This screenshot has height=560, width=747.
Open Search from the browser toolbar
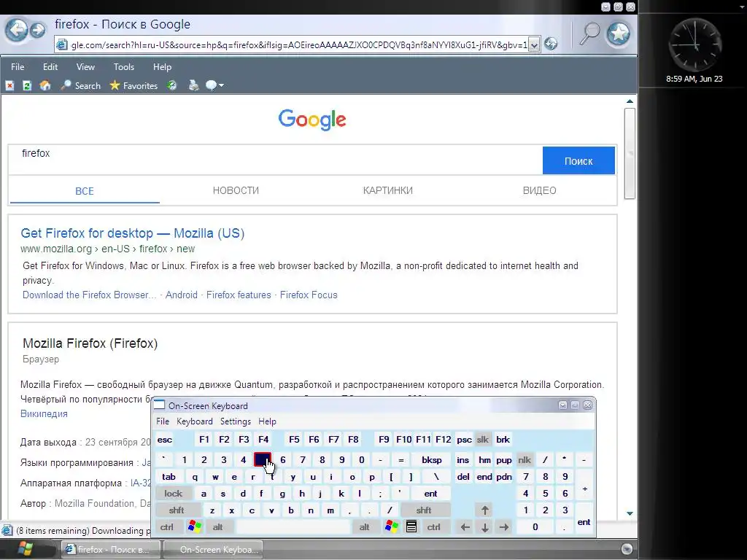pyautogui.click(x=80, y=86)
